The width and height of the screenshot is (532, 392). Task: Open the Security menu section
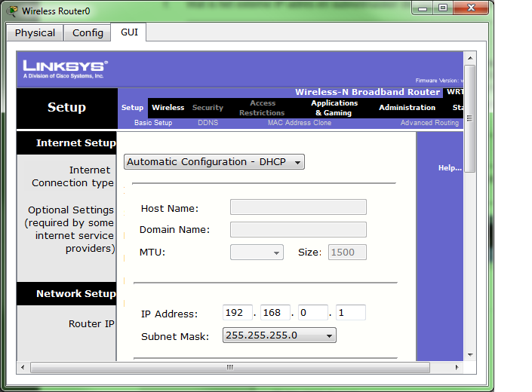208,107
